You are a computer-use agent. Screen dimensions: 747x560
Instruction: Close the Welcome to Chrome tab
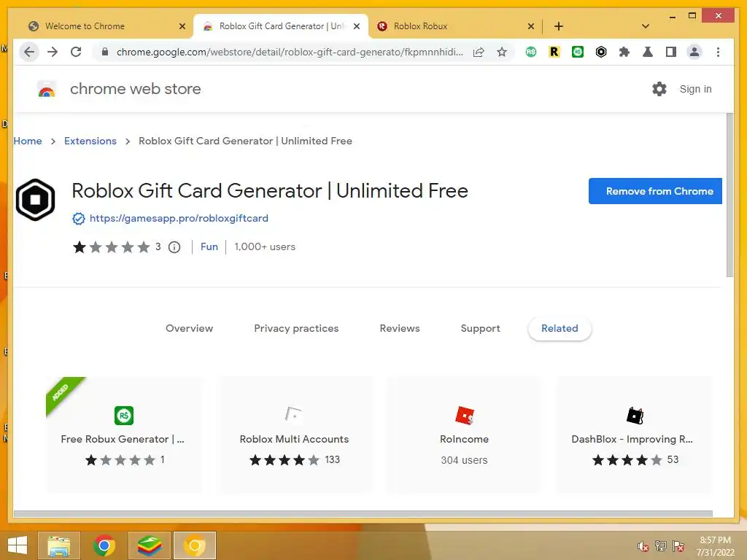point(182,26)
